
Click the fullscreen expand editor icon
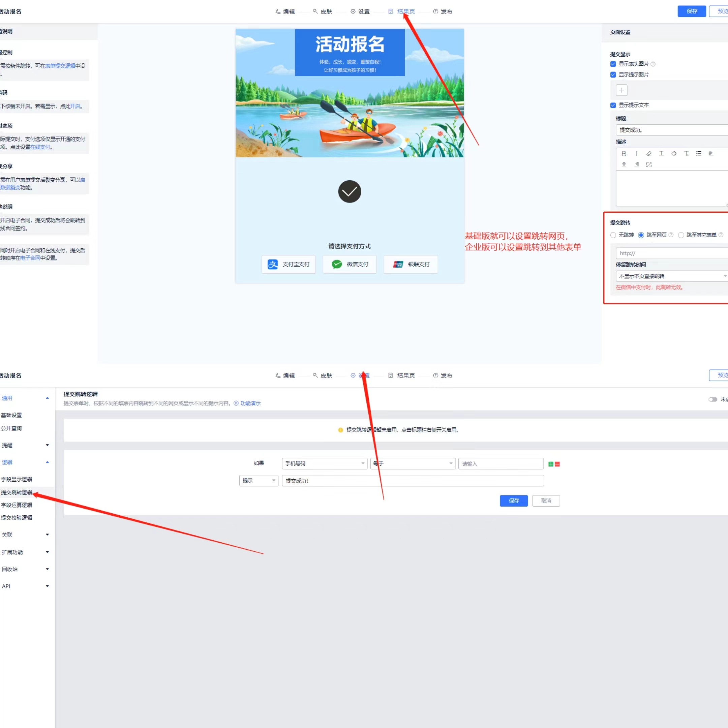pyautogui.click(x=649, y=165)
